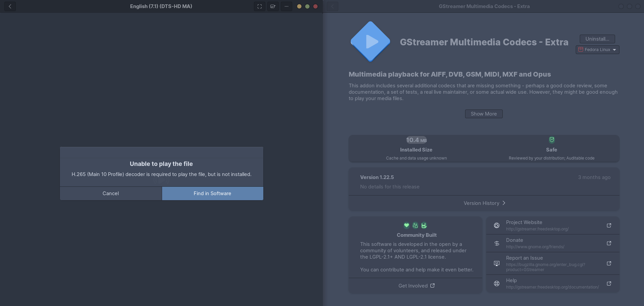Open subtitles and audio track menu

(x=273, y=6)
